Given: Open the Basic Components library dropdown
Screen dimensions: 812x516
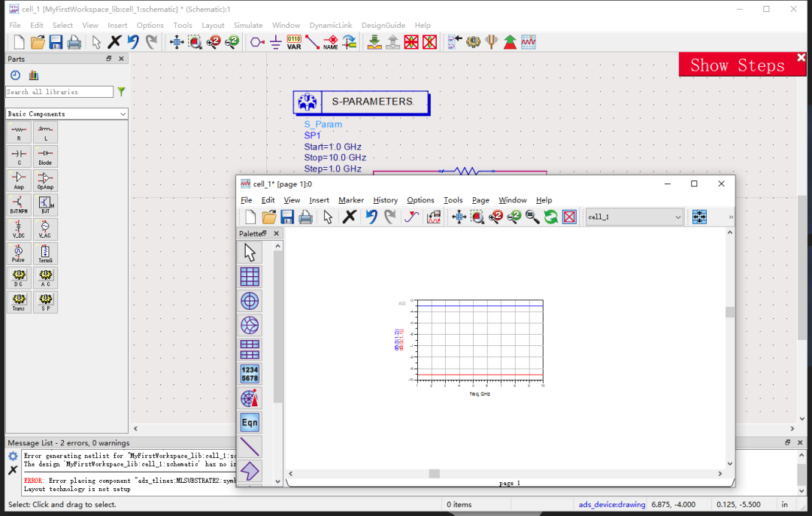Looking at the screenshot, I should tap(67, 114).
